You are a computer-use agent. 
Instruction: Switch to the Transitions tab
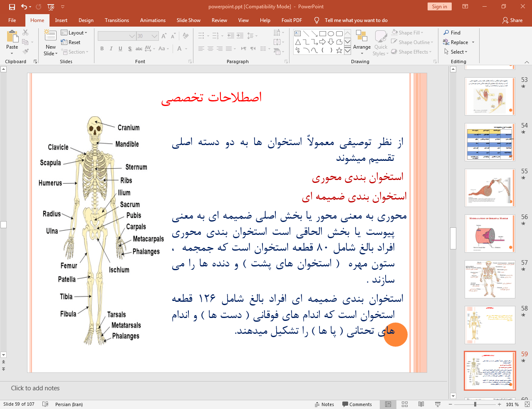click(117, 20)
